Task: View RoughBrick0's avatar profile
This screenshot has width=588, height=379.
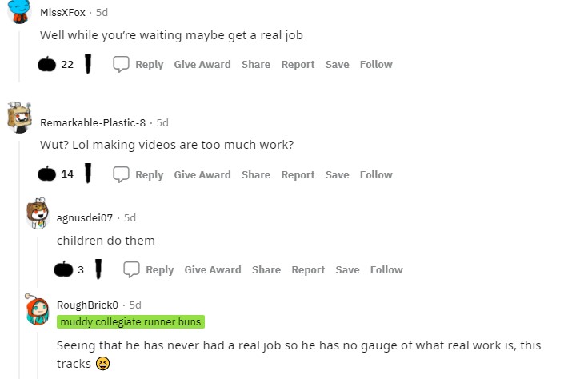Action: 37,310
